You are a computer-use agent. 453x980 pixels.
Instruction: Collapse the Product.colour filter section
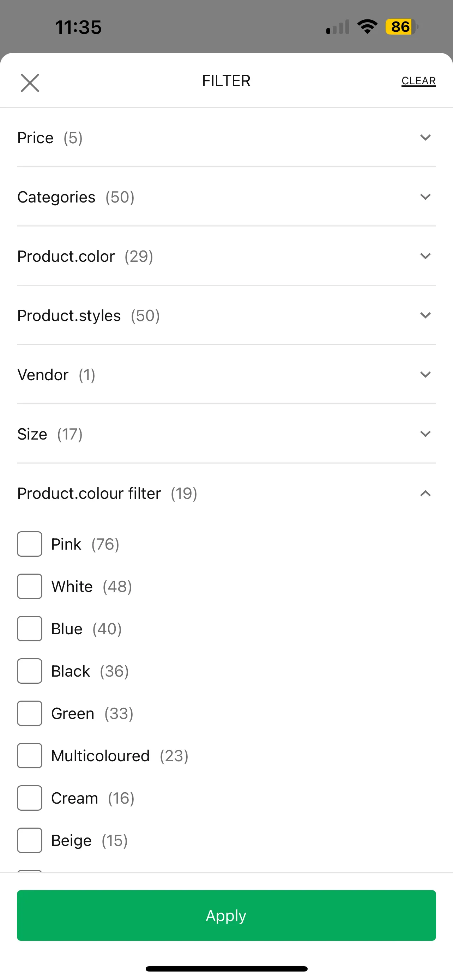point(226,494)
